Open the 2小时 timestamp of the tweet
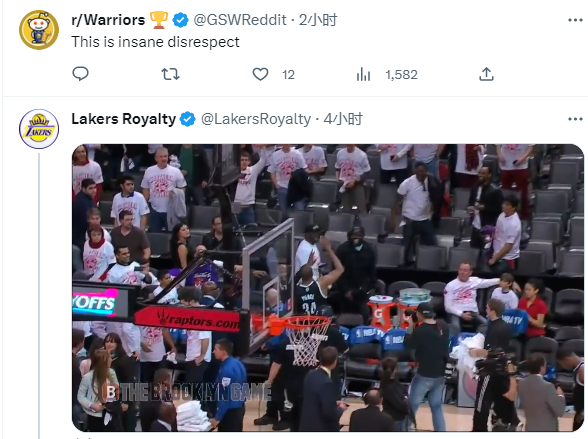The width and height of the screenshot is (588, 439). (x=318, y=20)
